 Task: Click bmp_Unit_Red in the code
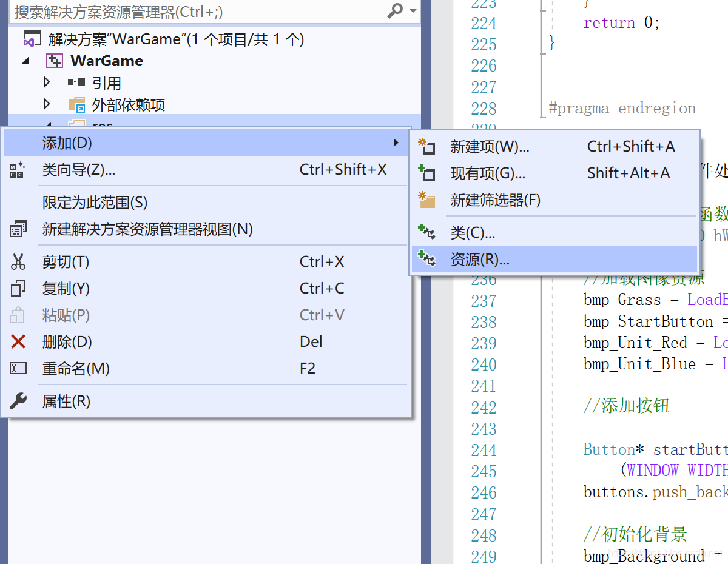pos(635,343)
